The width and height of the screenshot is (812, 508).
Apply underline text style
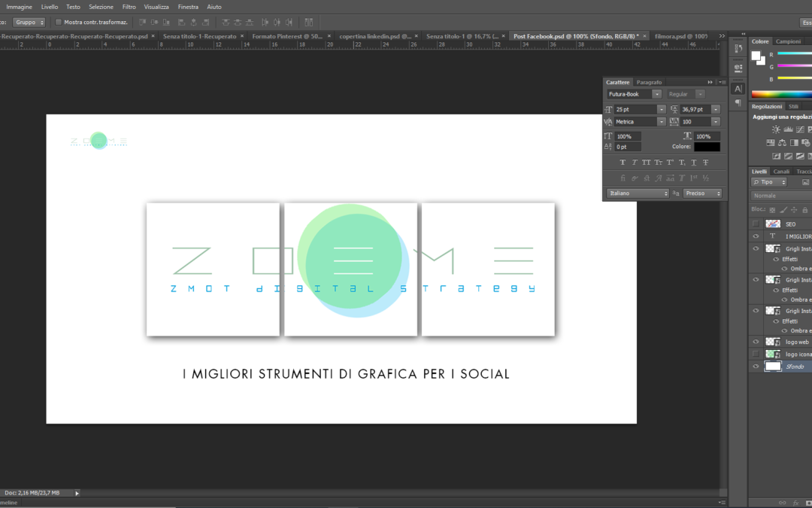[694, 163]
